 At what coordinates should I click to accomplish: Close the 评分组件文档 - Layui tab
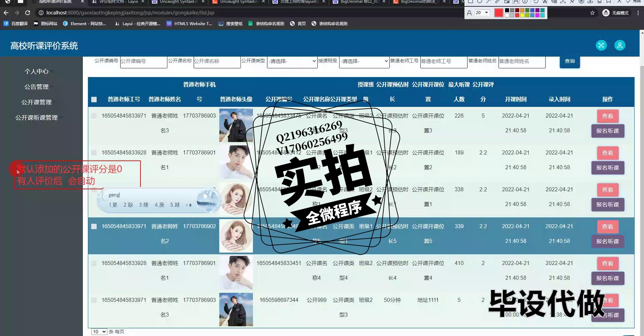coord(143,2)
